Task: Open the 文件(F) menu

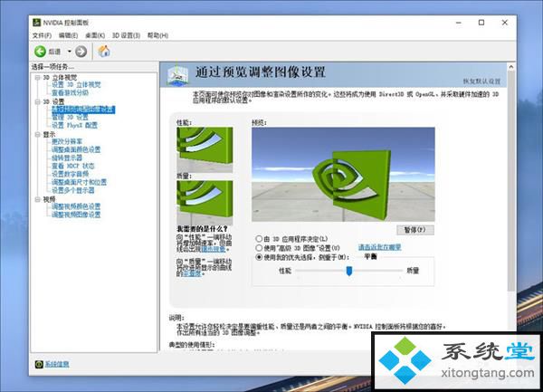Action: pos(42,35)
